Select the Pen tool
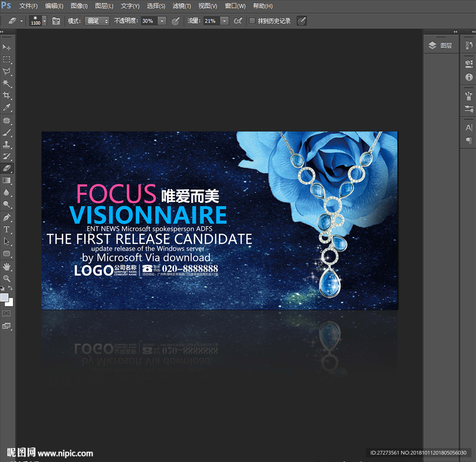This screenshot has width=476, height=462. click(7, 217)
